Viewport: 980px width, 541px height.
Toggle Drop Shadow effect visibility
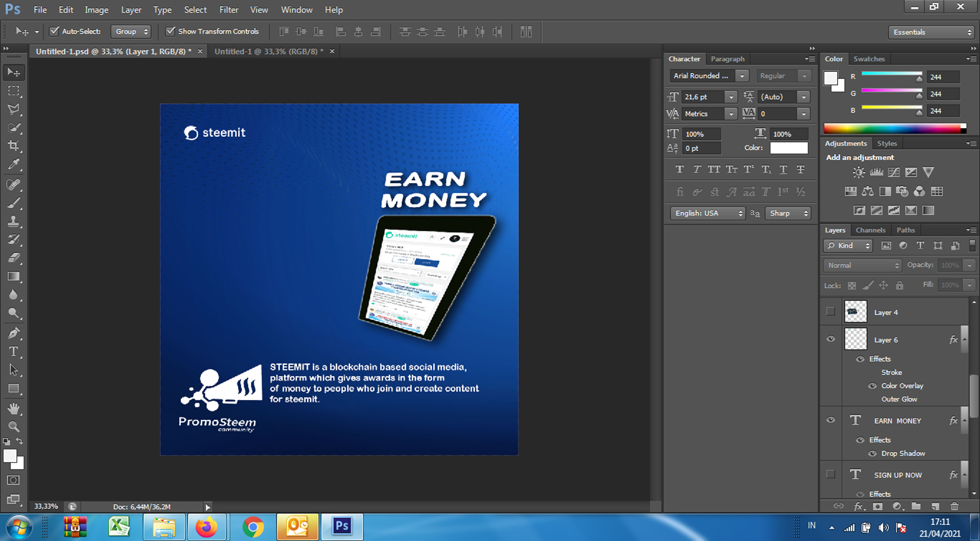point(872,453)
